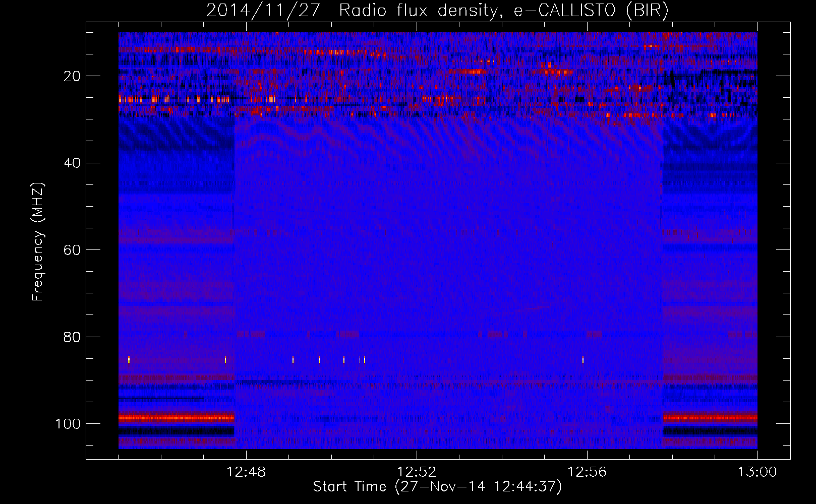Click the 13:00 time tick label
816x504 pixels.
click(757, 472)
